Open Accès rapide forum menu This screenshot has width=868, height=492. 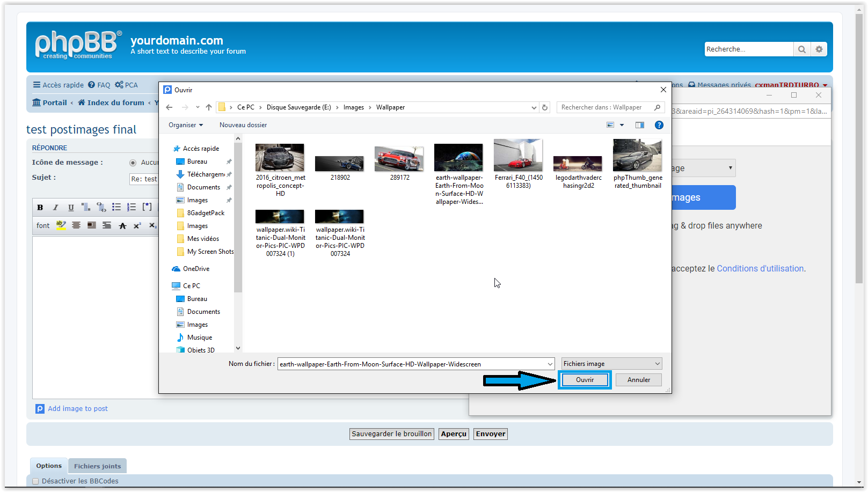click(x=58, y=85)
